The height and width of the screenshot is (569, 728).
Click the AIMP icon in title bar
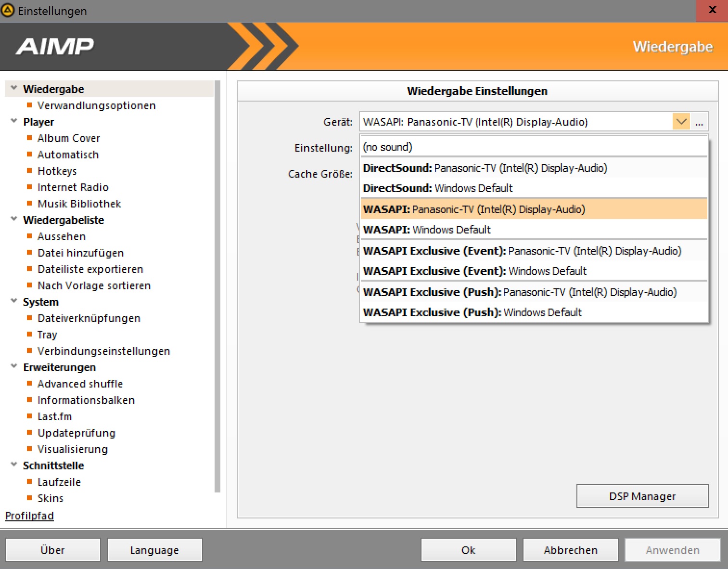pyautogui.click(x=8, y=10)
